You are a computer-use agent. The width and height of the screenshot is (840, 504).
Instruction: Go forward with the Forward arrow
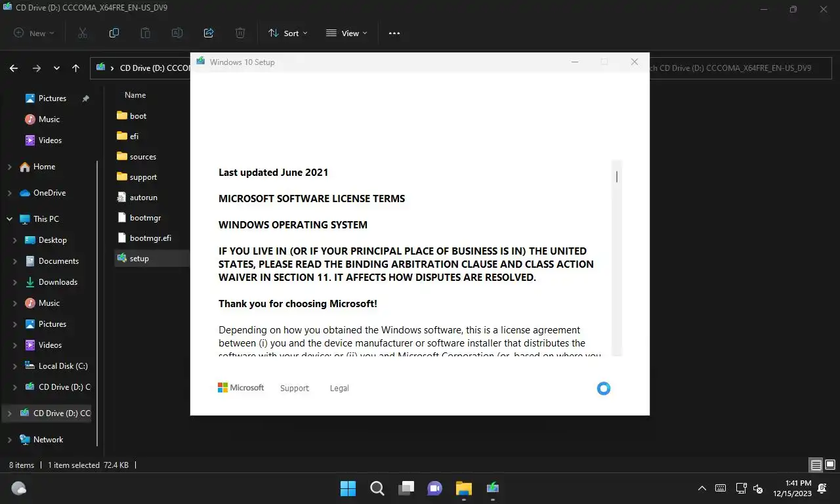point(37,68)
